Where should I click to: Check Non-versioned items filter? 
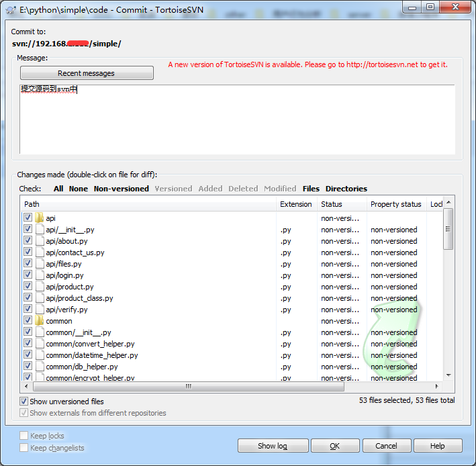click(121, 189)
